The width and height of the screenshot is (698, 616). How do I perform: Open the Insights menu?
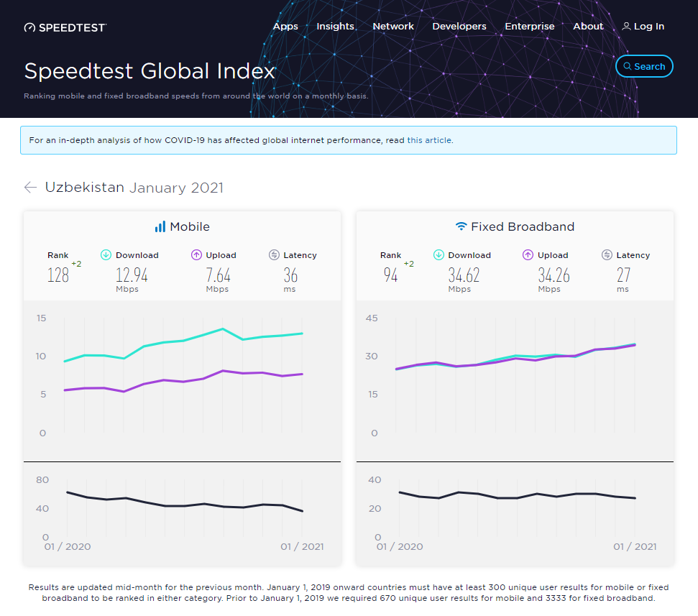(335, 27)
